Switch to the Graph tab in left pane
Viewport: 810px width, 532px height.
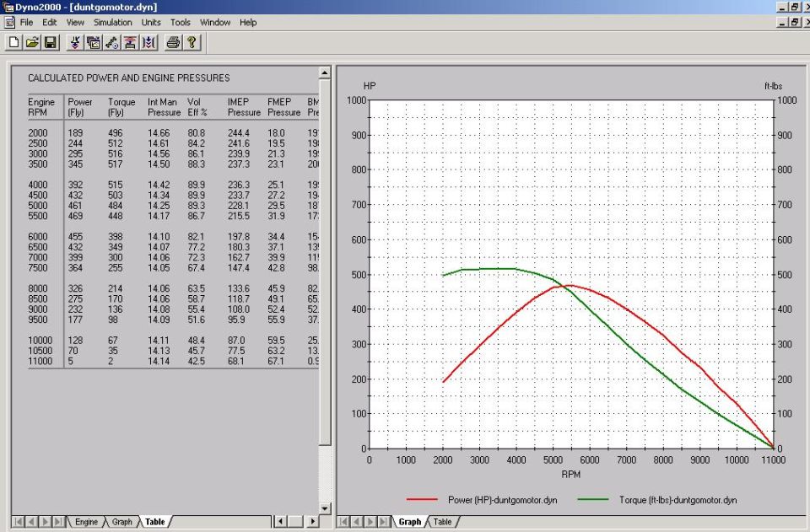click(x=121, y=522)
